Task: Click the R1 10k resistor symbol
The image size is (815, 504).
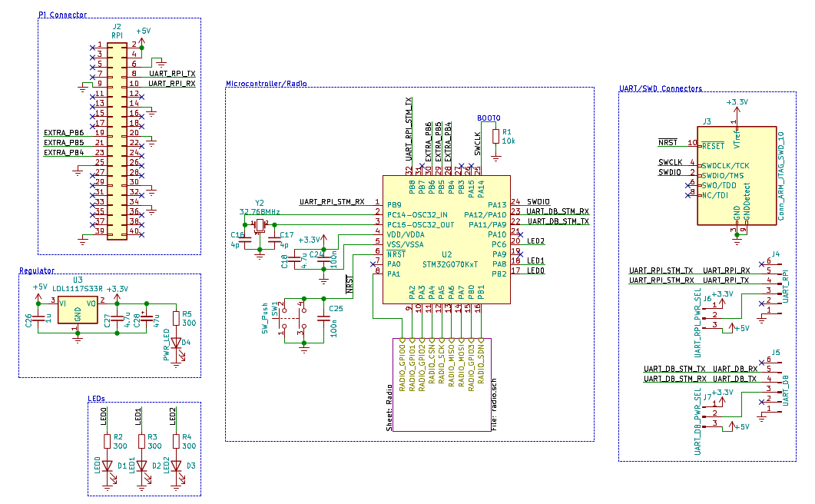Action: [495, 140]
